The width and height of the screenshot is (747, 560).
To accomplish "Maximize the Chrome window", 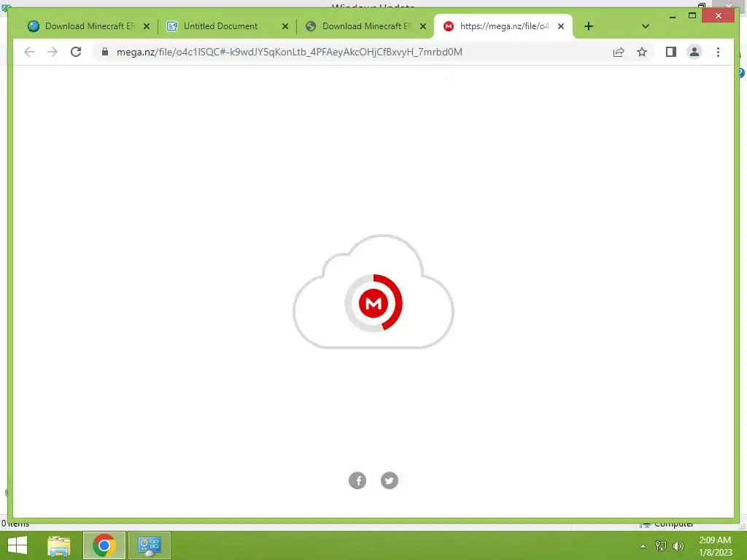I will click(x=692, y=16).
